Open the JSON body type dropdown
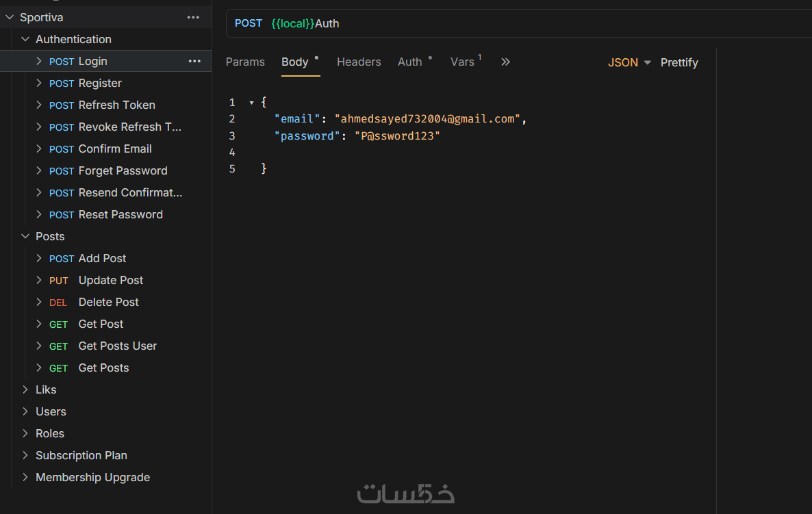812x514 pixels. tap(629, 62)
